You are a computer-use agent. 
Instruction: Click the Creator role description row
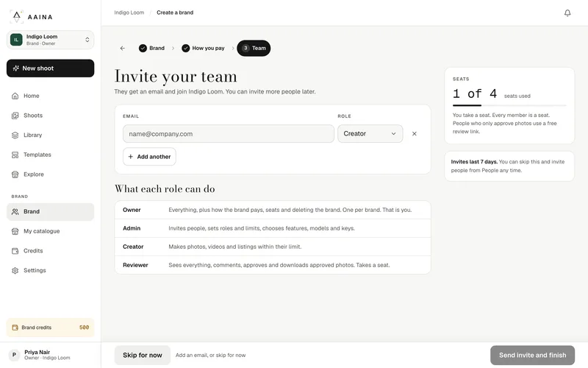pos(273,247)
